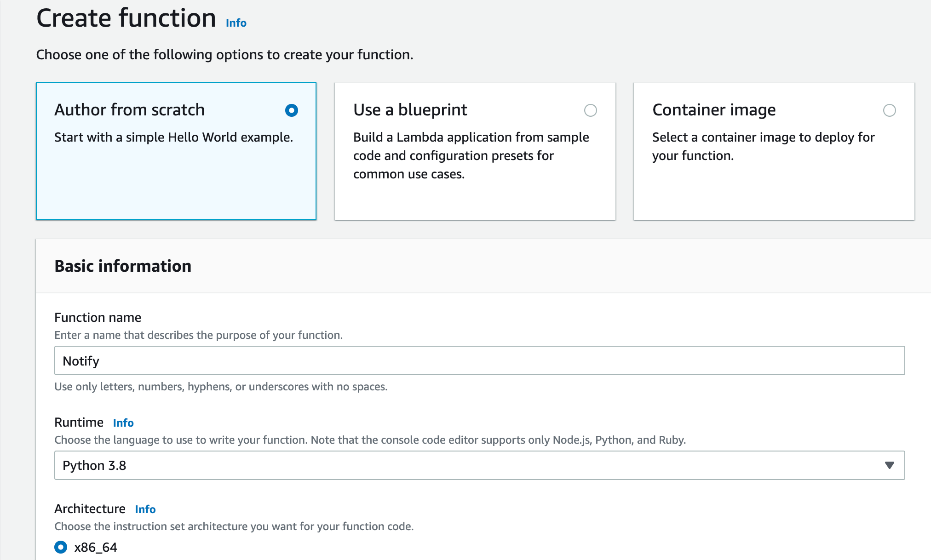Select the Container image radio button
Image resolution: width=931 pixels, height=560 pixels.
click(x=889, y=110)
